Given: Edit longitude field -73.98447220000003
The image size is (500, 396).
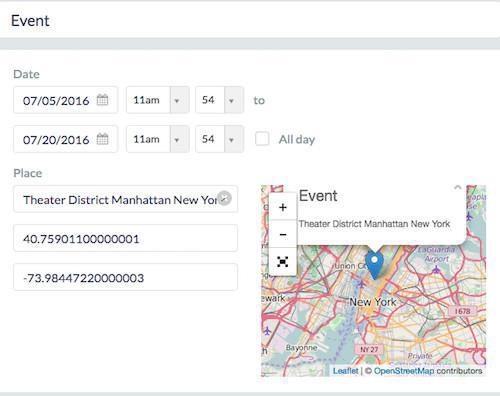Looking at the screenshot, I should pos(125,277).
